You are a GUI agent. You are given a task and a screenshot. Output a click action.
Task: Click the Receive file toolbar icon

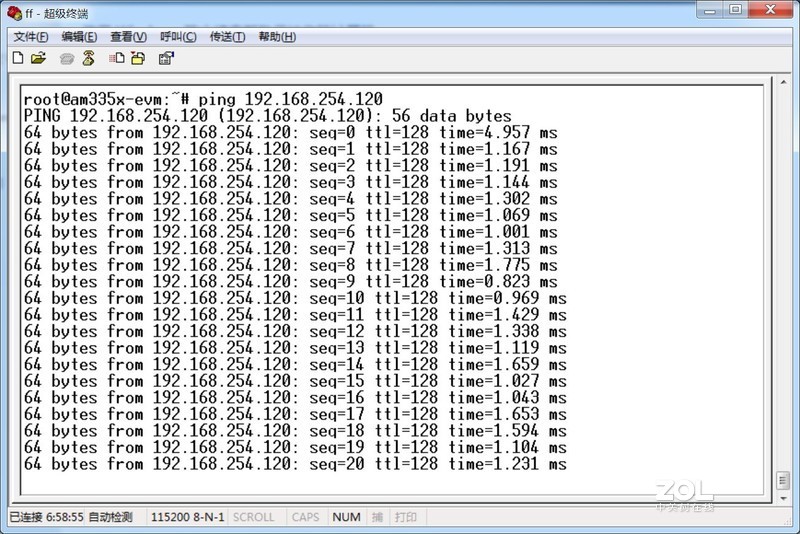[x=139, y=59]
